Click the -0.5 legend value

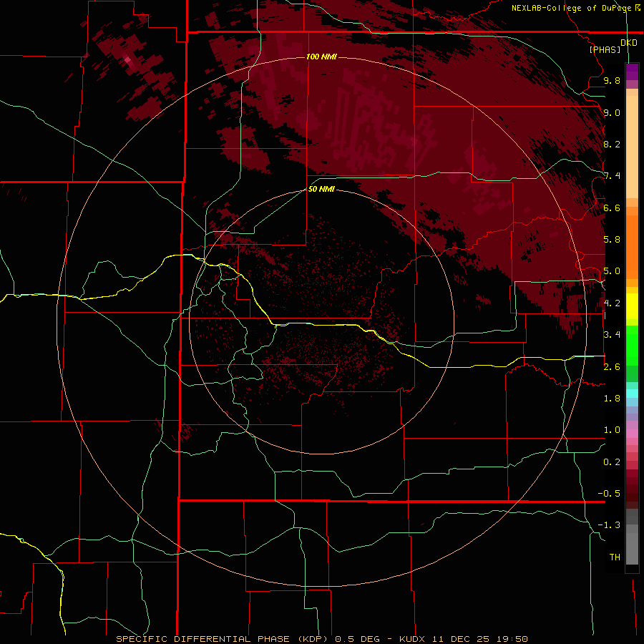(x=609, y=494)
